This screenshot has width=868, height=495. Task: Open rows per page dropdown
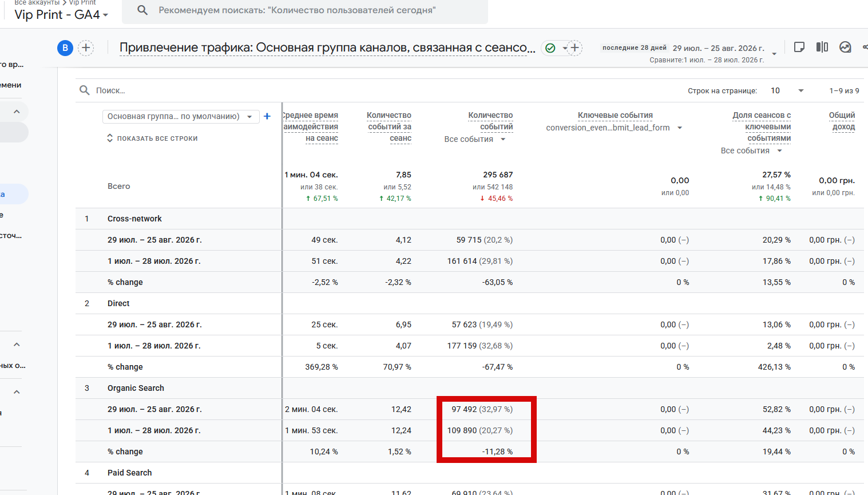[x=787, y=90]
